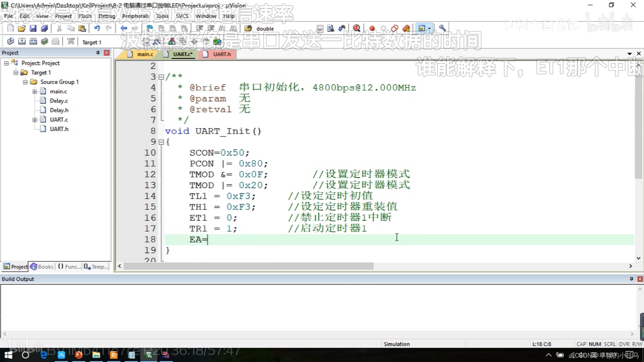Build target icon
Screen dimensions: 644x362
click(x=22, y=41)
